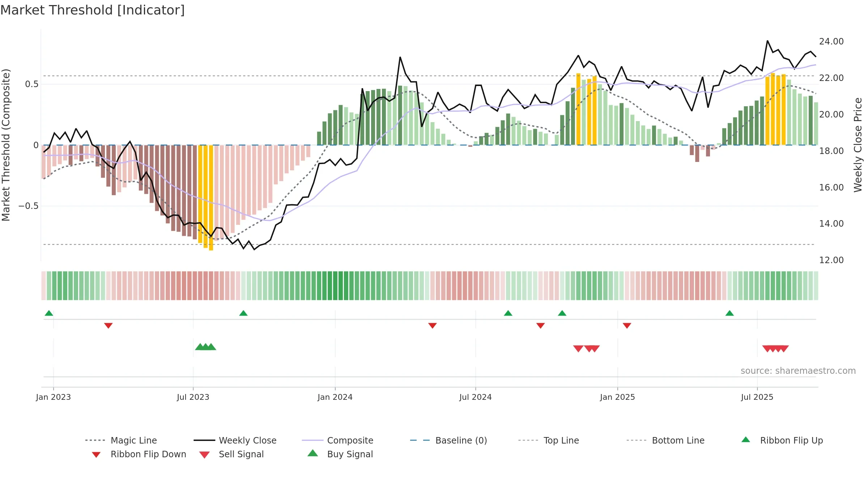Viewport: 868px width, 488px height.
Task: Click the ribbon flip up marker near September 2023
Action: [243, 313]
